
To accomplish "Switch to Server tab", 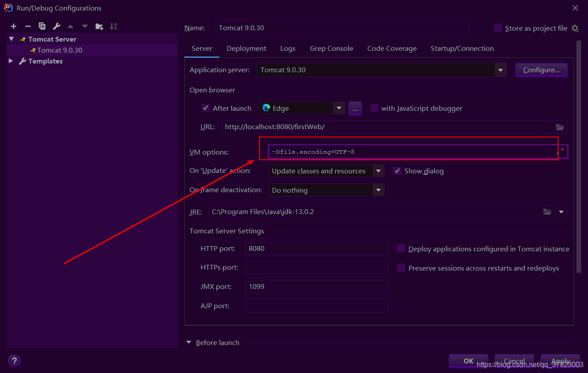I will tap(202, 49).
